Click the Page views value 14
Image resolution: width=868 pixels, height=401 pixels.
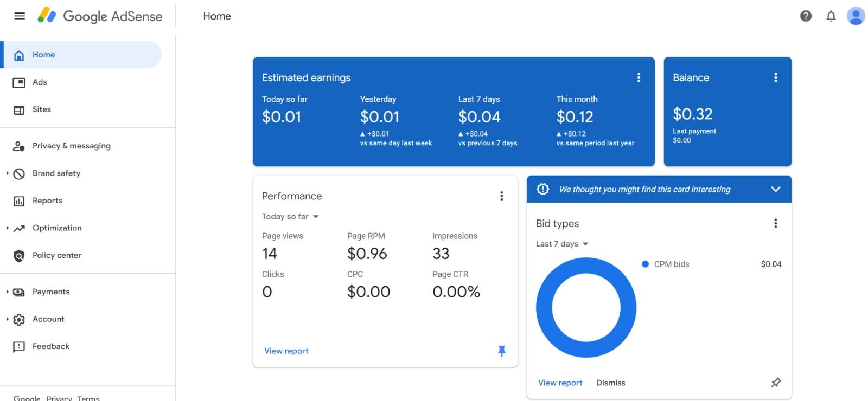pos(270,254)
